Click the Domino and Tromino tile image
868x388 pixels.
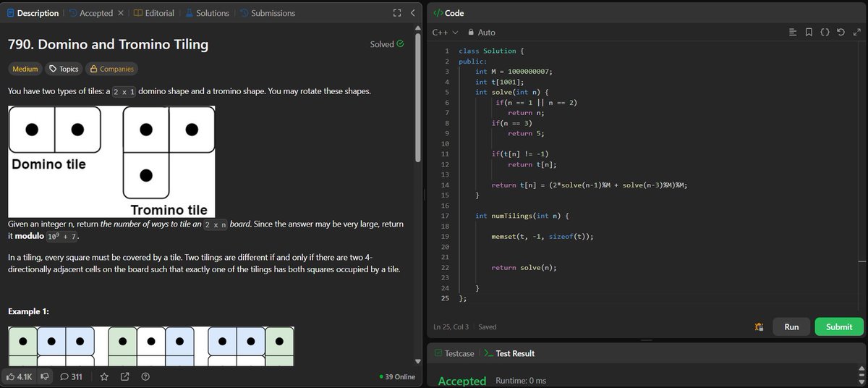coord(112,161)
